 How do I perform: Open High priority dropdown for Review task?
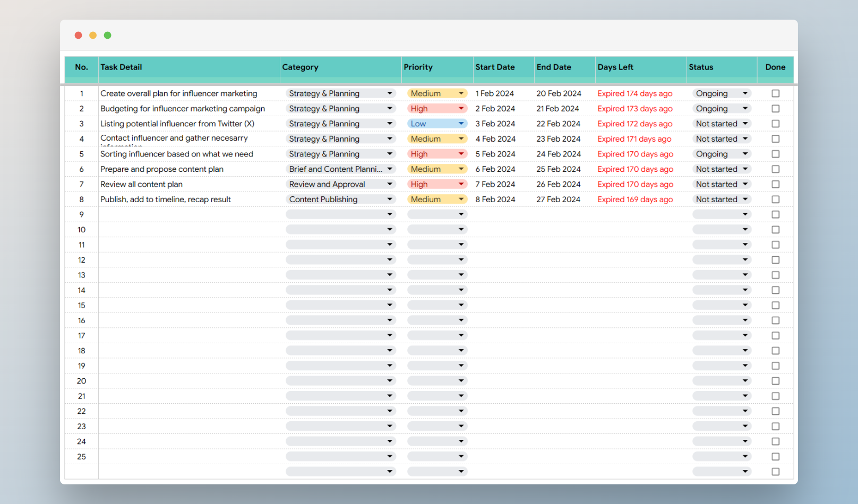tap(437, 184)
